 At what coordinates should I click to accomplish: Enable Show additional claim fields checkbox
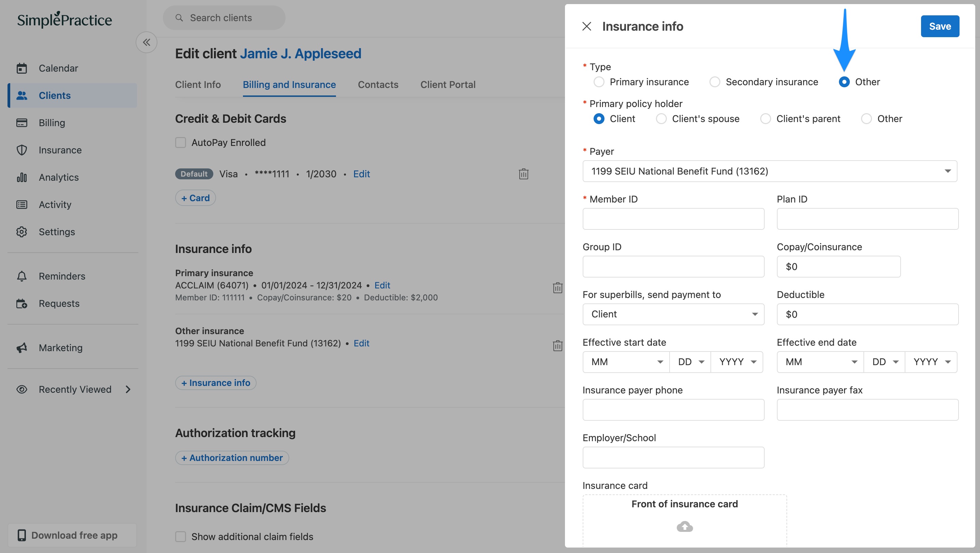180,537
